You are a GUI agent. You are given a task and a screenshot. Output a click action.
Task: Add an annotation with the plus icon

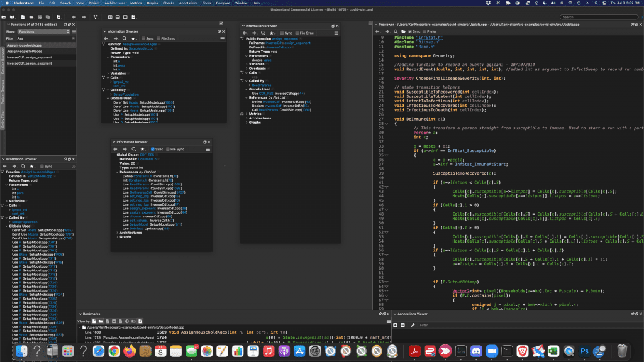tap(396, 325)
